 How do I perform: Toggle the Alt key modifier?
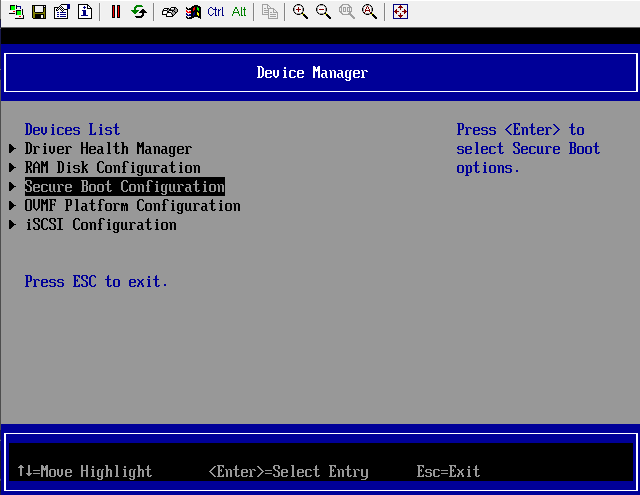click(239, 12)
